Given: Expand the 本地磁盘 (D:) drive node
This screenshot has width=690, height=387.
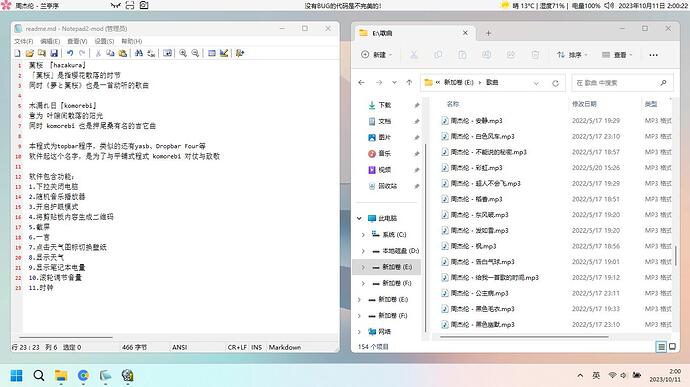Looking at the screenshot, I should pyautogui.click(x=363, y=251).
